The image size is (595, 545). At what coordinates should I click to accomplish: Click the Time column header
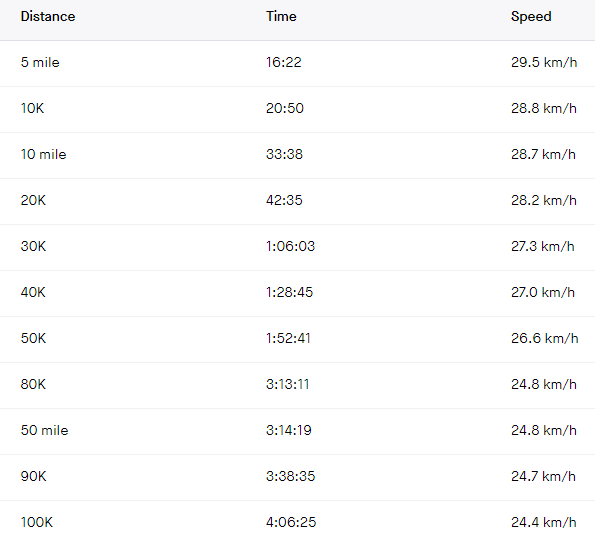tap(281, 16)
